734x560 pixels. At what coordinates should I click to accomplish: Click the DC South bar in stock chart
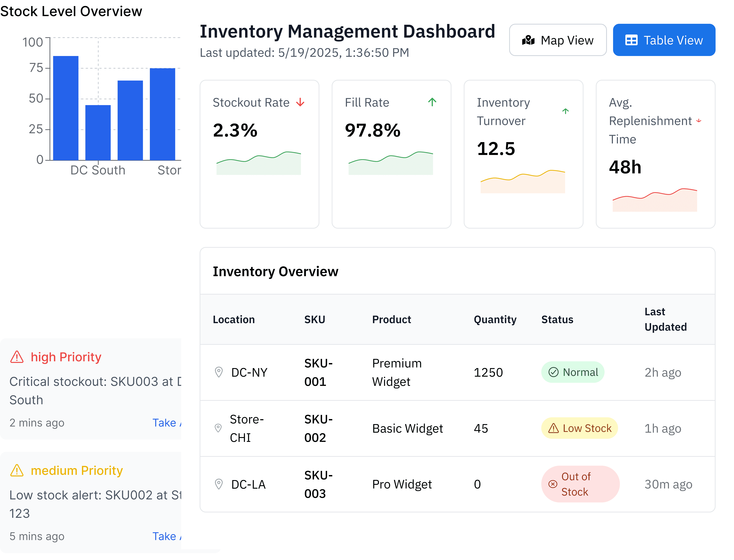coord(98,133)
